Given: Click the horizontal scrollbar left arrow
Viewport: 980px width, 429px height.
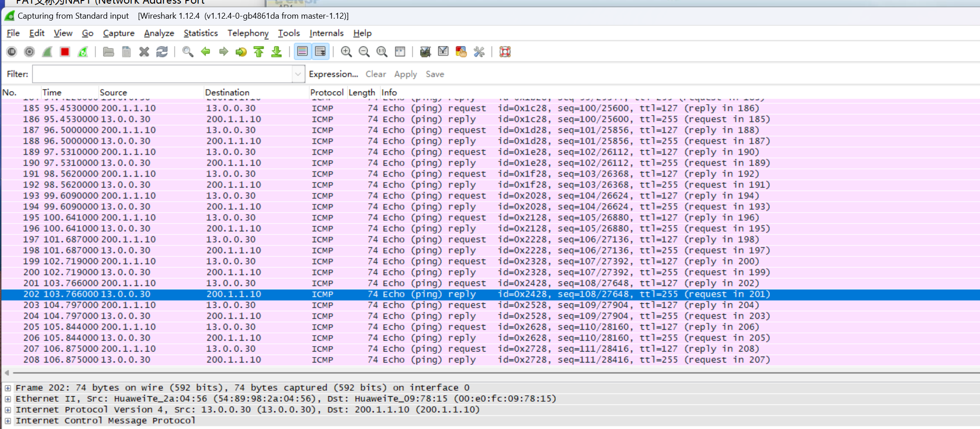Looking at the screenshot, I should coord(7,373).
